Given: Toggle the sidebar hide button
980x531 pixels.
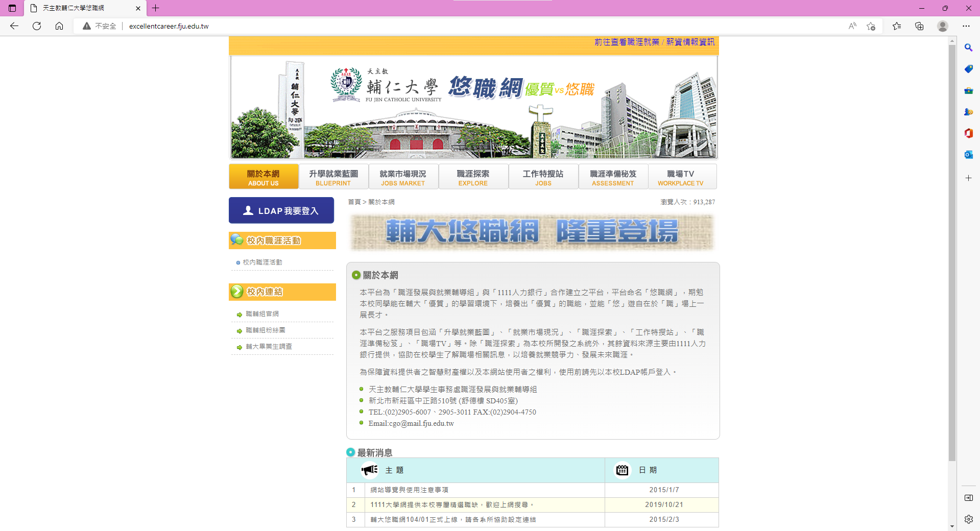Looking at the screenshot, I should pos(968,498).
